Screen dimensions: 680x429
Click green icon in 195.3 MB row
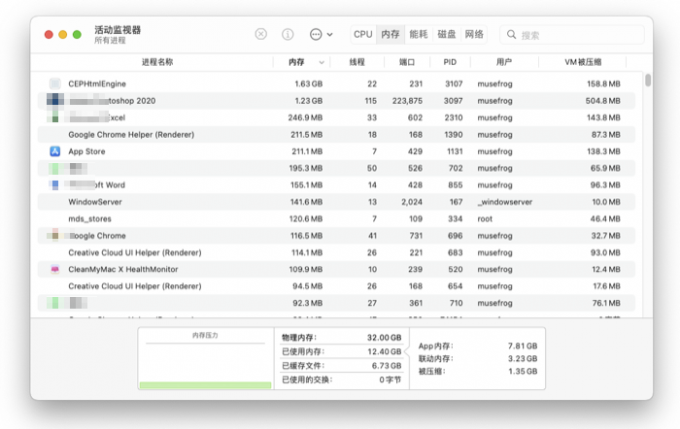coord(54,168)
